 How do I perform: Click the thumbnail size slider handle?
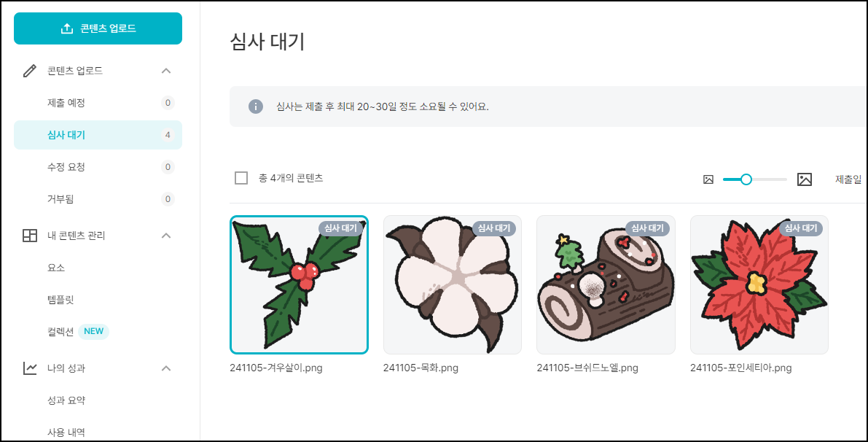point(746,179)
